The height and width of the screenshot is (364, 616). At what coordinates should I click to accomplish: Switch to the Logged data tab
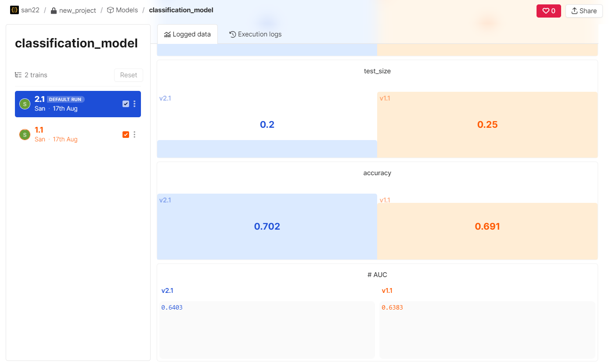[187, 34]
